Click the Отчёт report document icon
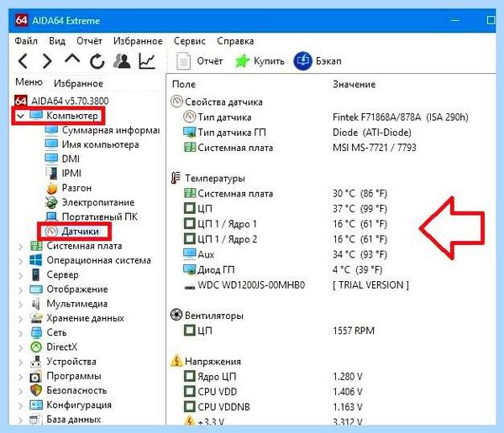This screenshot has width=504, height=433. [183, 61]
